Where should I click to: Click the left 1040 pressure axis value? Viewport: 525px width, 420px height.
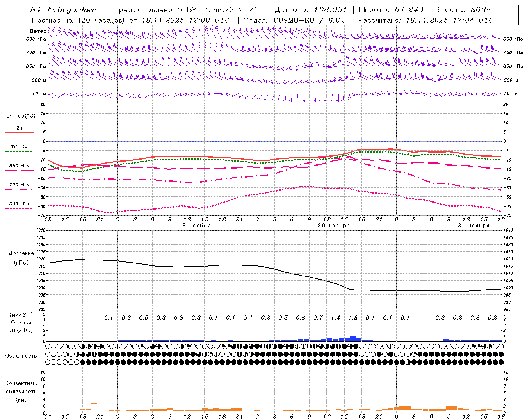[x=41, y=231]
